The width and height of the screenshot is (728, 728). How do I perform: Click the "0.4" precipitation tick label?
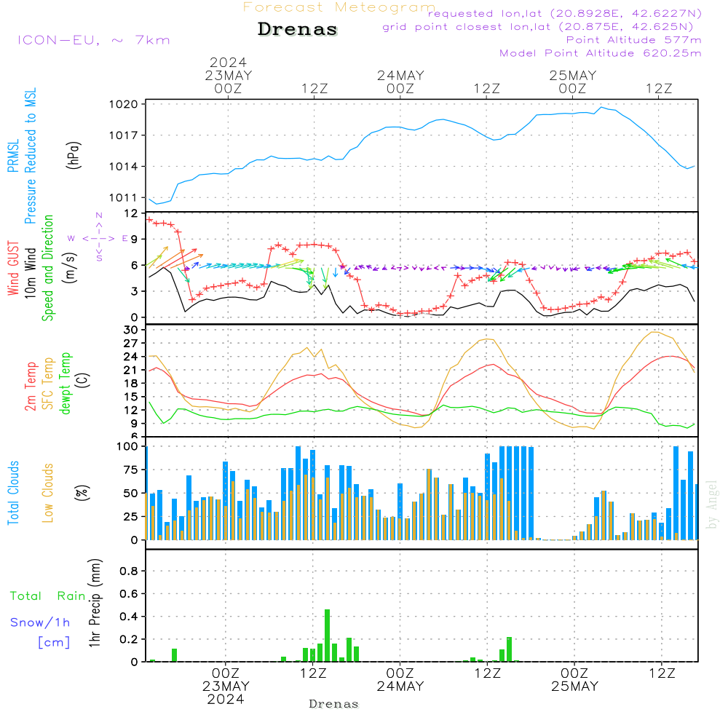pyautogui.click(x=129, y=616)
